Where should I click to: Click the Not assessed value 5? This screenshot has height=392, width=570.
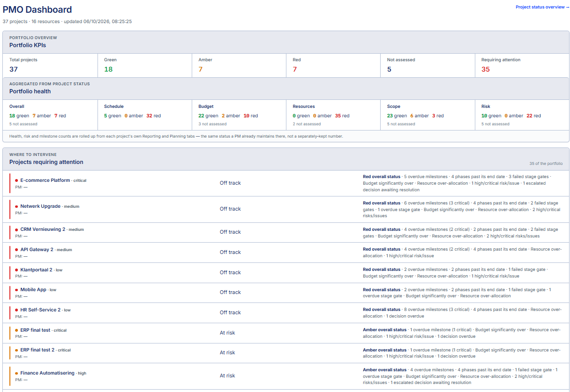tap(389, 69)
